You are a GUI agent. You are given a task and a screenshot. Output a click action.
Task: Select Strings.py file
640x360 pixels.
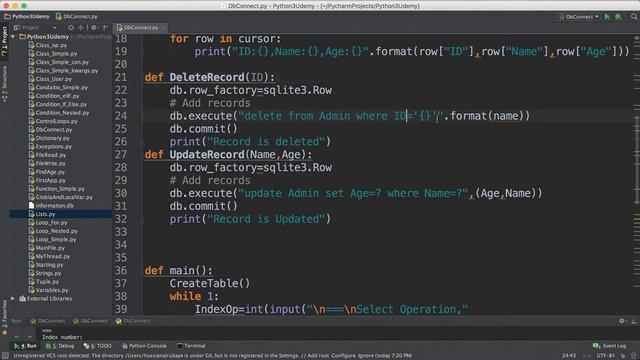pyautogui.click(x=44, y=273)
